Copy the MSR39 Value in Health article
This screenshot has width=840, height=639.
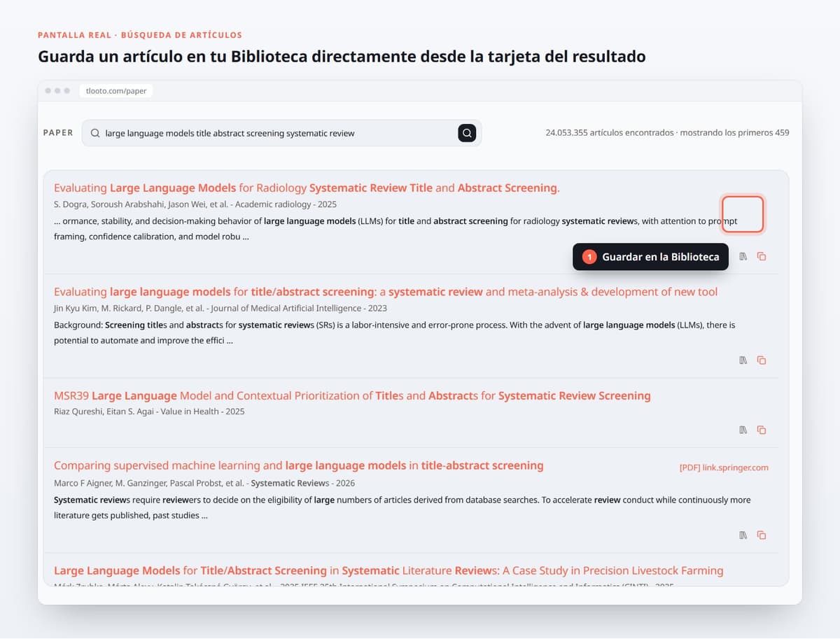[x=762, y=430]
